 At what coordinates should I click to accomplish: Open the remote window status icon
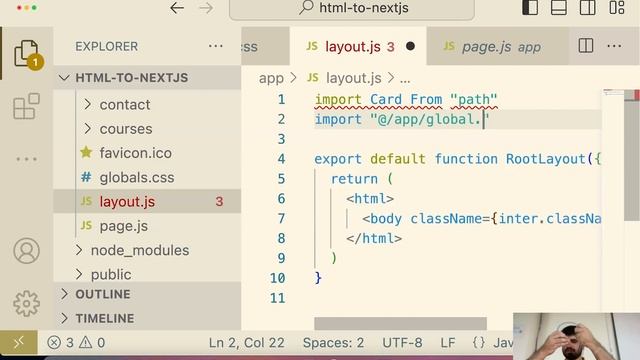19,342
